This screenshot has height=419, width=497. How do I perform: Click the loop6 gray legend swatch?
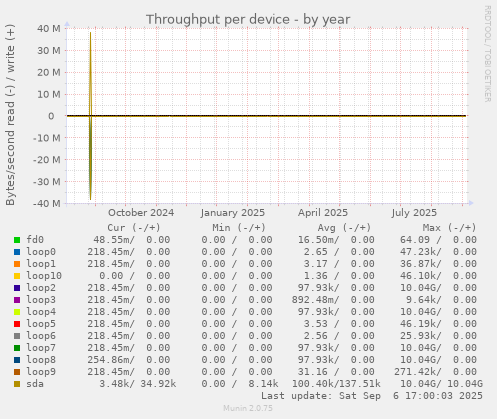(17, 336)
